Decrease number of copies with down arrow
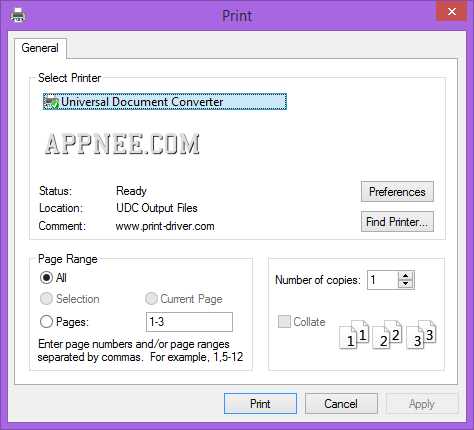474x430 pixels. click(405, 284)
